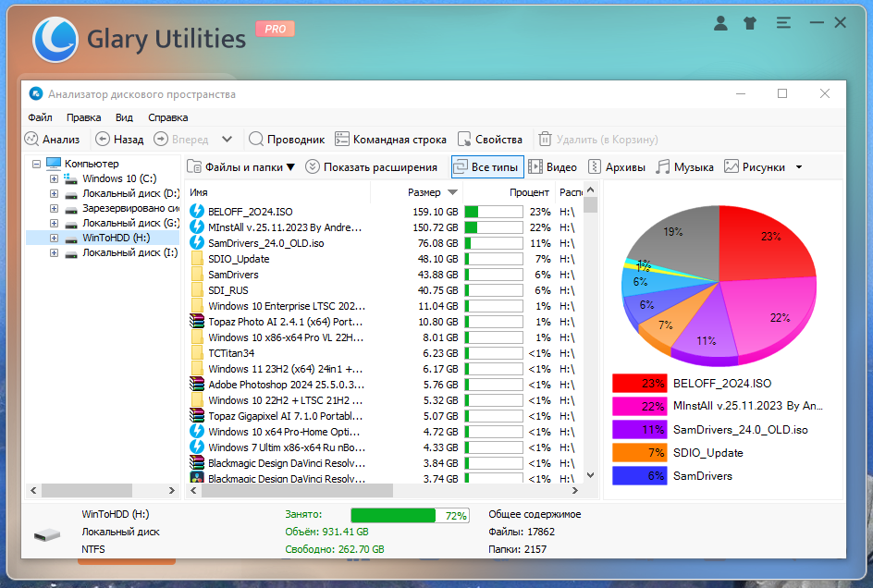Click the Adobe Photoshop 2024 archive icon

coord(197,385)
